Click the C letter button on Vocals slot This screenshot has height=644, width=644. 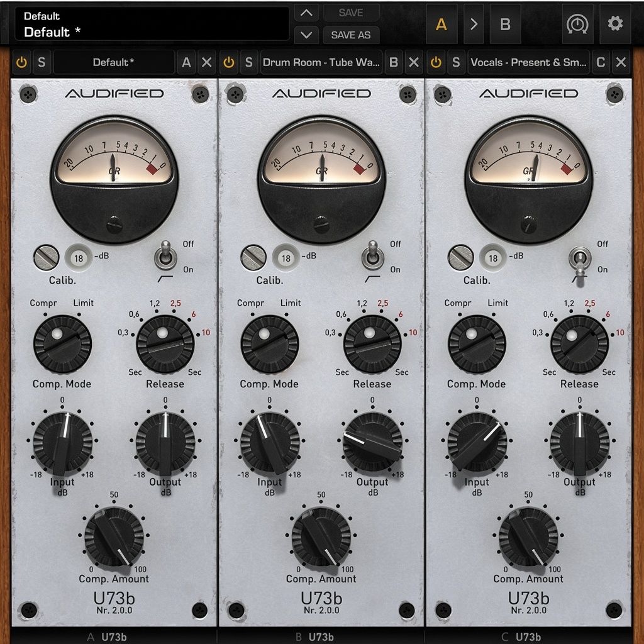pos(601,62)
